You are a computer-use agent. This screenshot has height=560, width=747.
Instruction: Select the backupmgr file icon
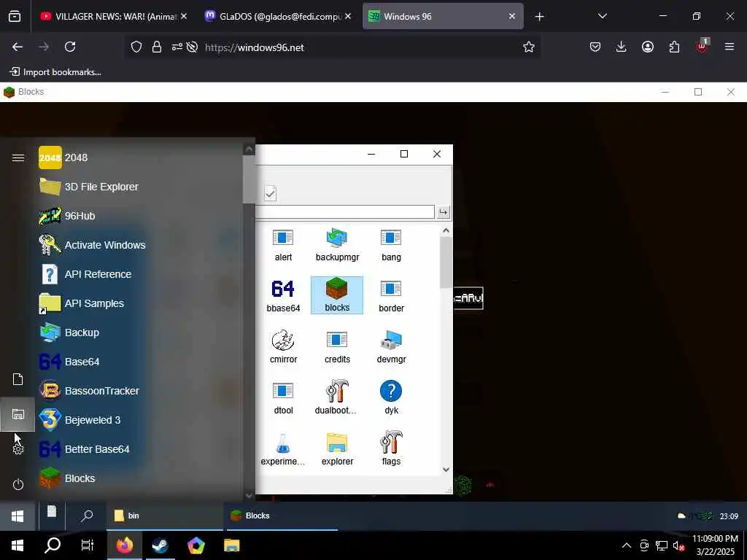[x=337, y=245]
